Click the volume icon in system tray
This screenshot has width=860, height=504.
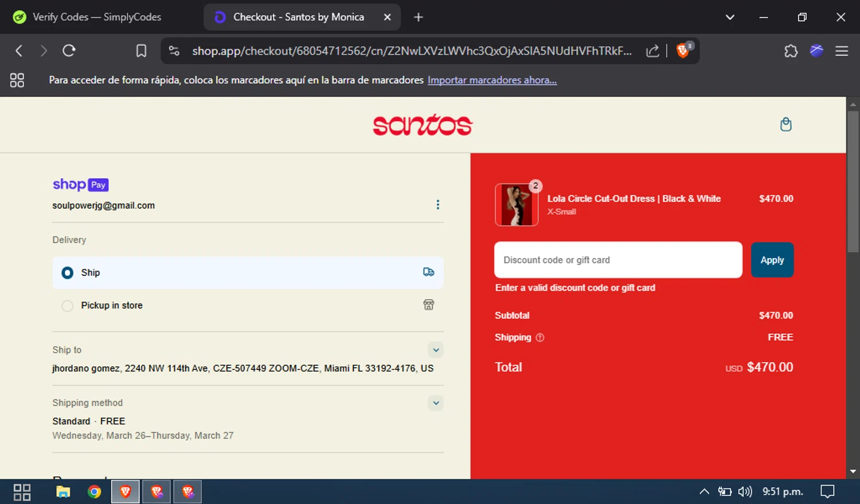click(x=745, y=491)
